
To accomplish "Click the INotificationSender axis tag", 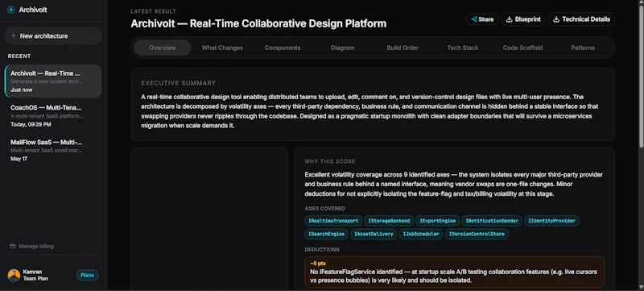I will (492, 221).
